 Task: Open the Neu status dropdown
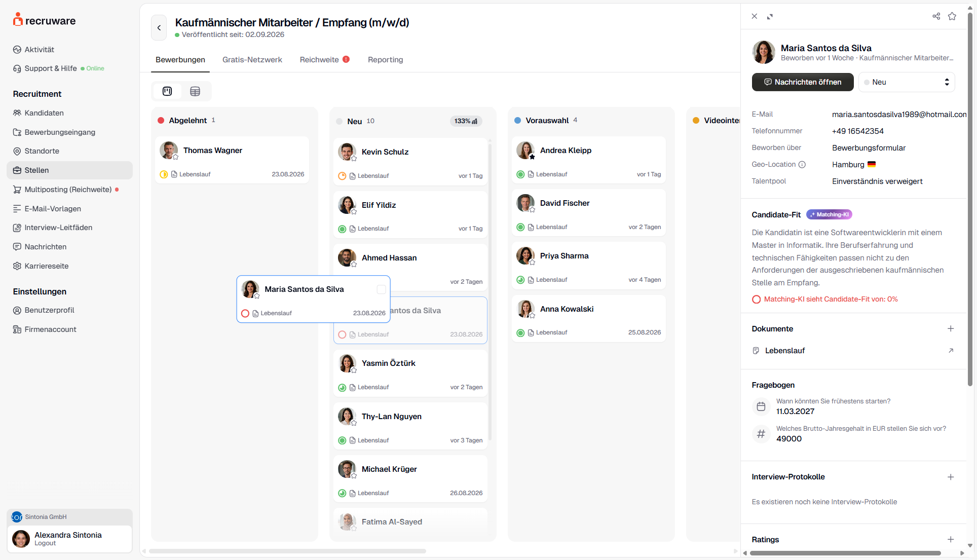(907, 82)
